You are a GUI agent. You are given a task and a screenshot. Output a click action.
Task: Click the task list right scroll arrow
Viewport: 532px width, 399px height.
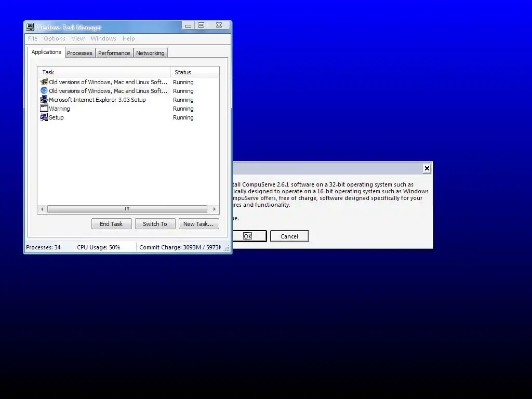click(x=215, y=209)
